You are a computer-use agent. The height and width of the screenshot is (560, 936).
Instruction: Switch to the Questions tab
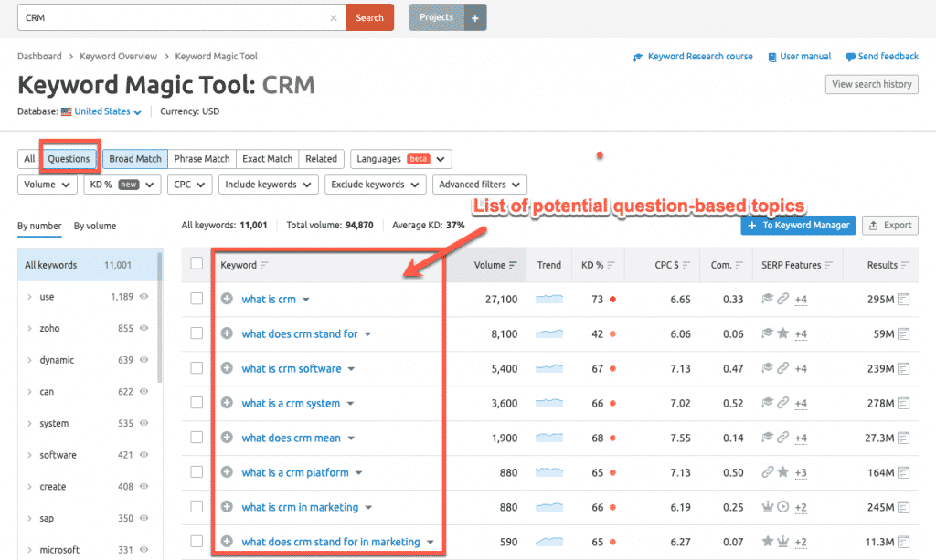click(x=69, y=157)
